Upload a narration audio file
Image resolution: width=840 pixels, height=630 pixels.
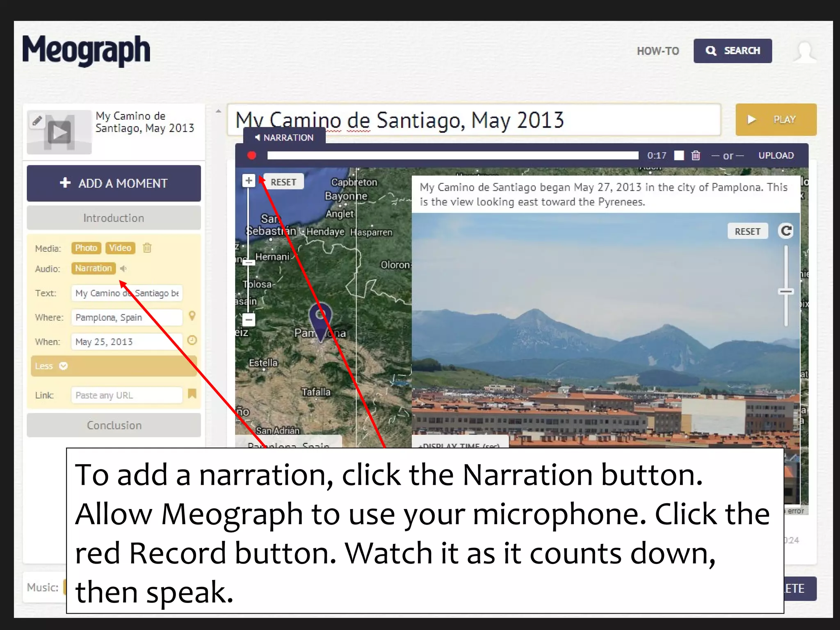pyautogui.click(x=776, y=155)
